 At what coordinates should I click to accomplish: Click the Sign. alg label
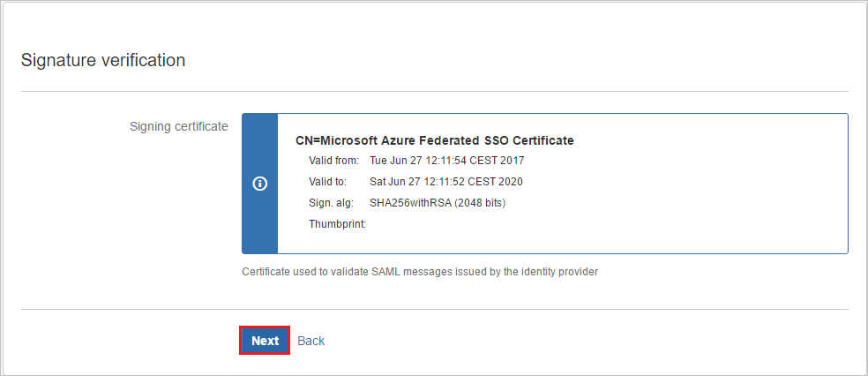(331, 203)
